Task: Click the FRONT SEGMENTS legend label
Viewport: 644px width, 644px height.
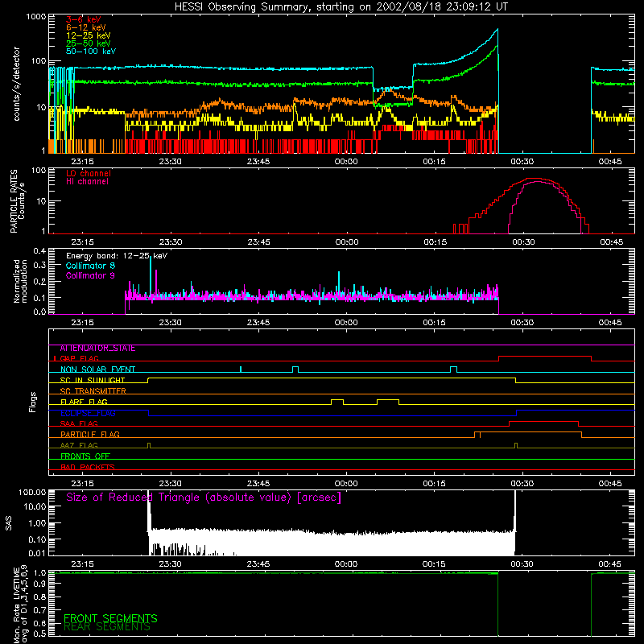Action: (x=110, y=618)
